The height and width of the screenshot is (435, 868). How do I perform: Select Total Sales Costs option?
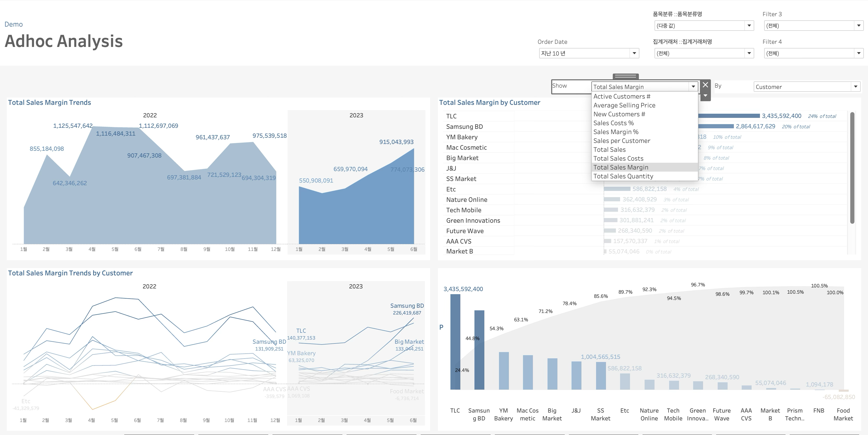coord(618,159)
